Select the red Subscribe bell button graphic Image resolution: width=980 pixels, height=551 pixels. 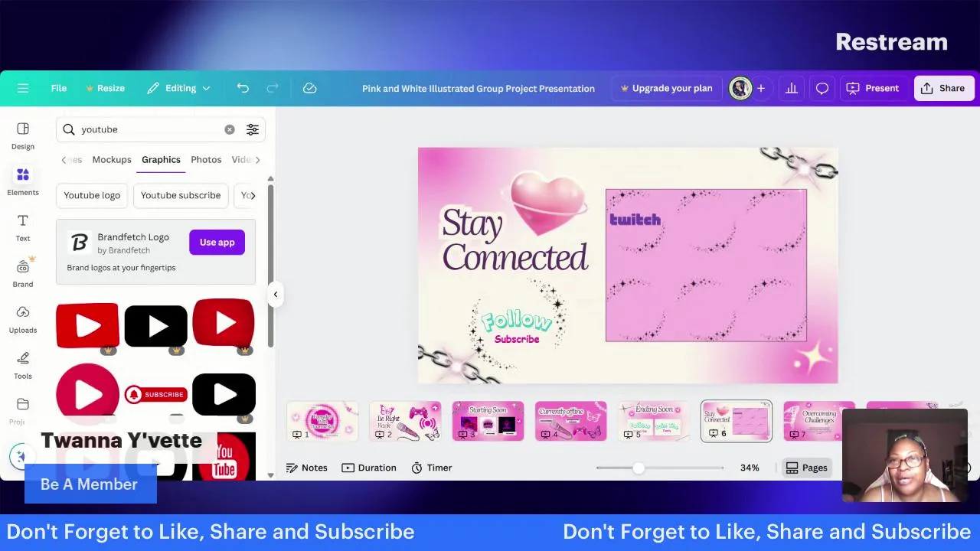coord(155,394)
